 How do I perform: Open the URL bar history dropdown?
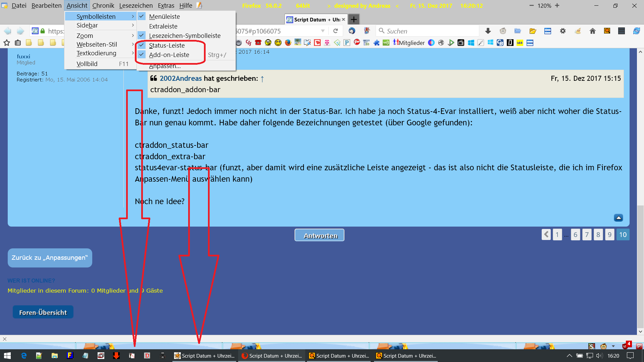(323, 31)
